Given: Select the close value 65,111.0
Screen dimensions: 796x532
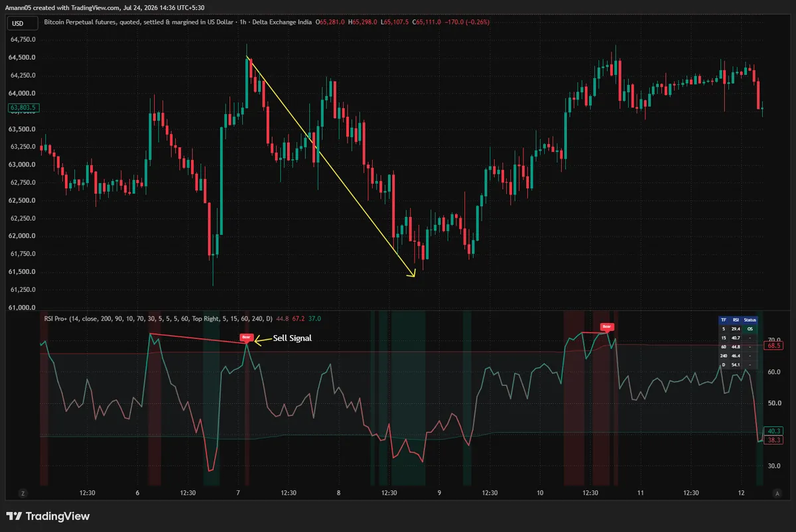Looking at the screenshot, I should tap(428, 22).
